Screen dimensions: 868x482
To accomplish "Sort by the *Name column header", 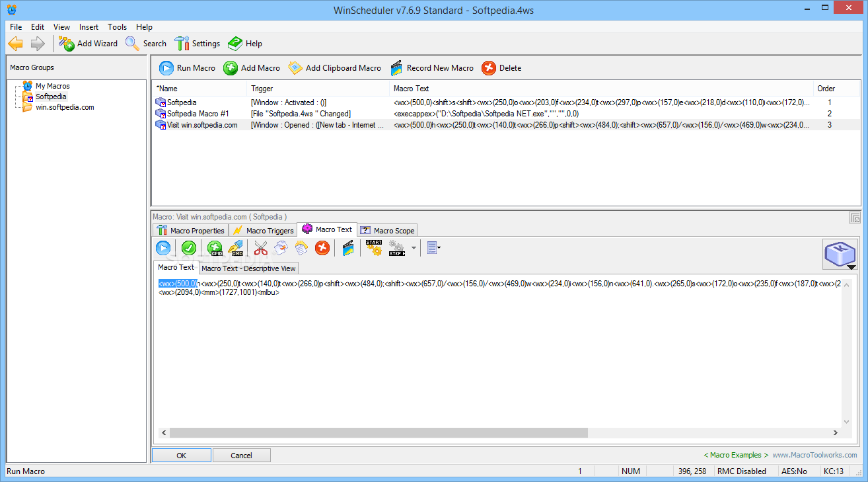I will tap(200, 89).
